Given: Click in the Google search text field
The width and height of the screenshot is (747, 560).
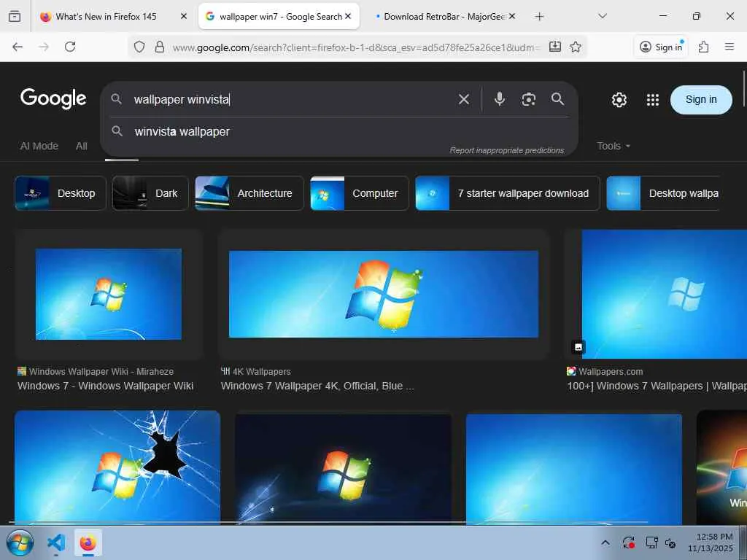Looking at the screenshot, I should tap(290, 99).
